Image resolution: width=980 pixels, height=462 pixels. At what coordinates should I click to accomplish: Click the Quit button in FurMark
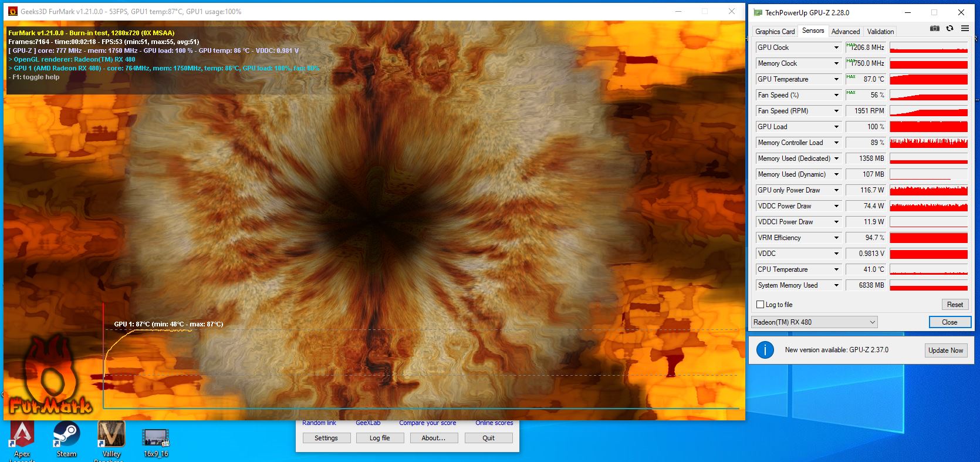[x=488, y=438]
